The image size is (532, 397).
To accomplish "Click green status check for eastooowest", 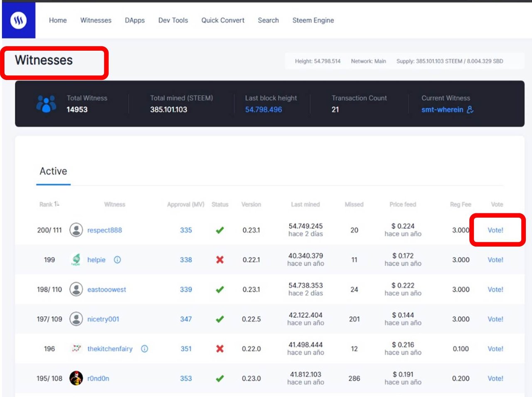I will 220,289.
